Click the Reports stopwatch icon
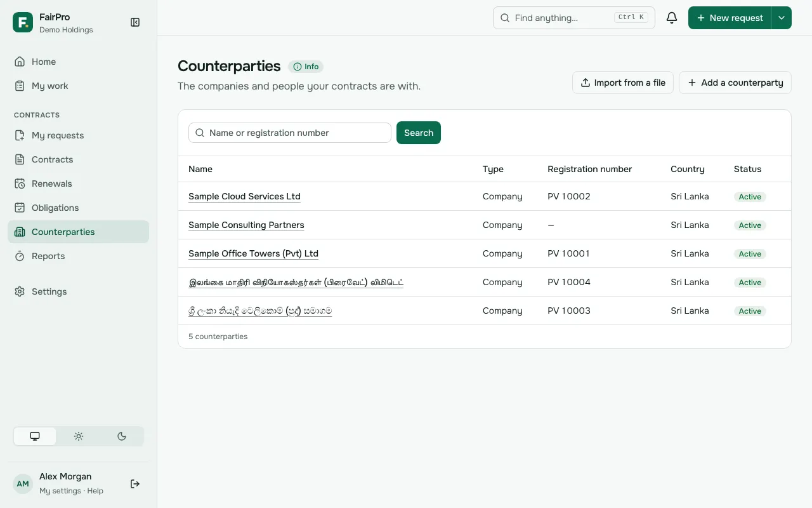Image resolution: width=812 pixels, height=508 pixels. pos(20,256)
